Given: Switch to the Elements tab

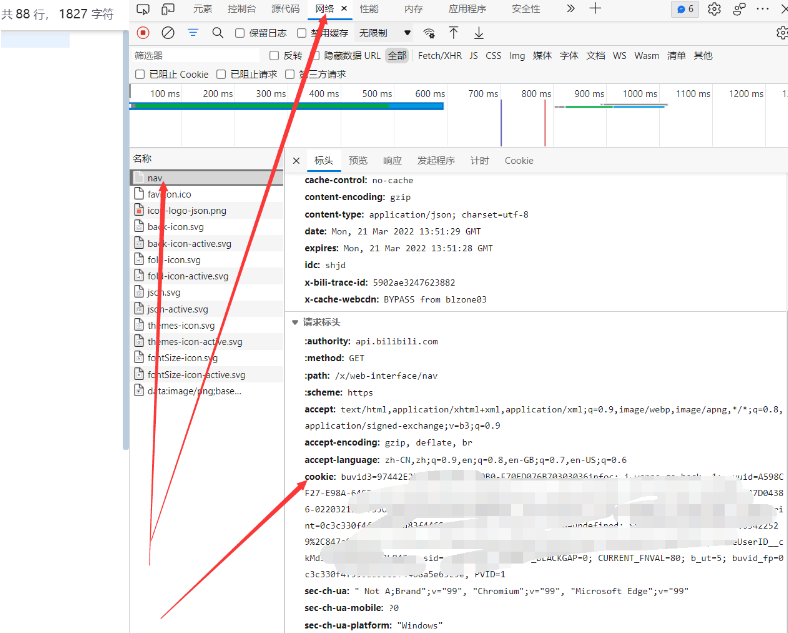Looking at the screenshot, I should tap(203, 9).
